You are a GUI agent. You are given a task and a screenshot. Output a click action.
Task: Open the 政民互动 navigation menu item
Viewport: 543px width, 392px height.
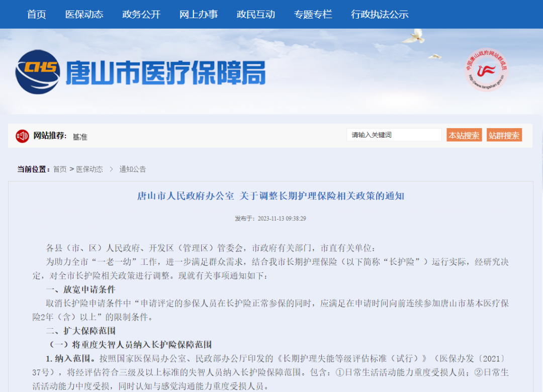point(256,14)
